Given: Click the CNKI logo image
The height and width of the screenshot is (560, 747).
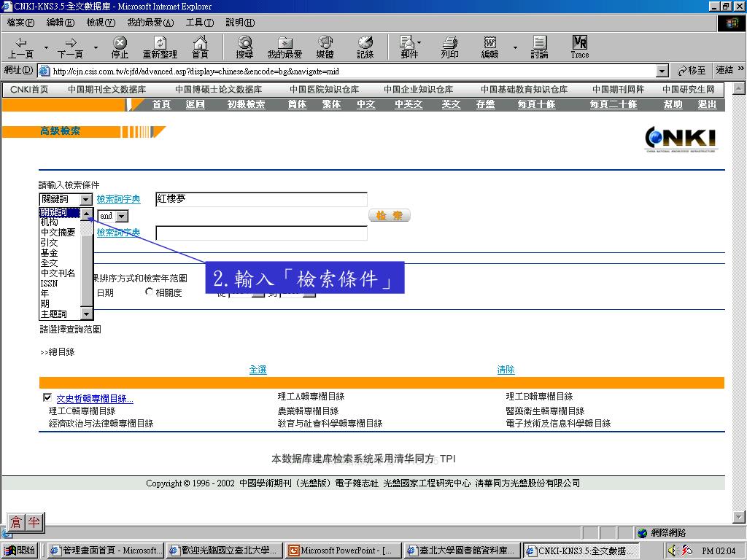Looking at the screenshot, I should [x=681, y=139].
